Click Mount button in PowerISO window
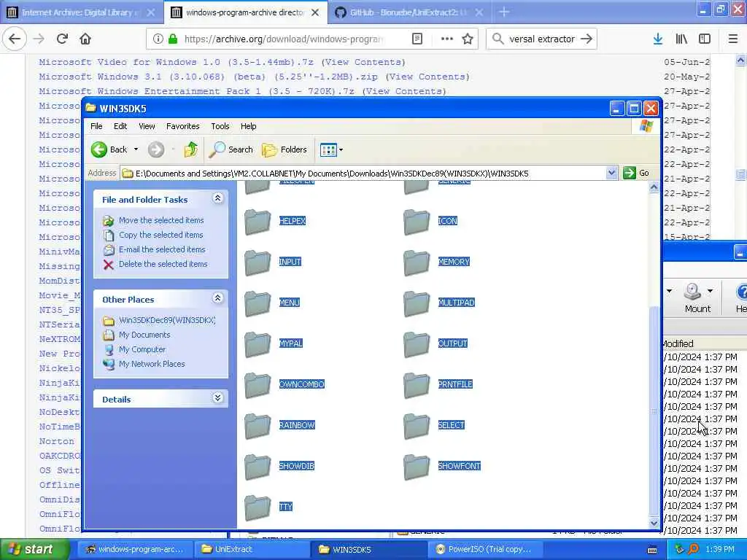The height and width of the screenshot is (560, 747). pos(697,298)
